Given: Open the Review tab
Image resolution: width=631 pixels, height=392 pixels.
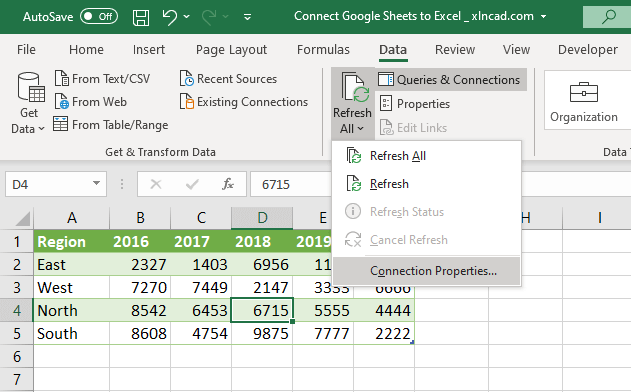Looking at the screenshot, I should (455, 50).
